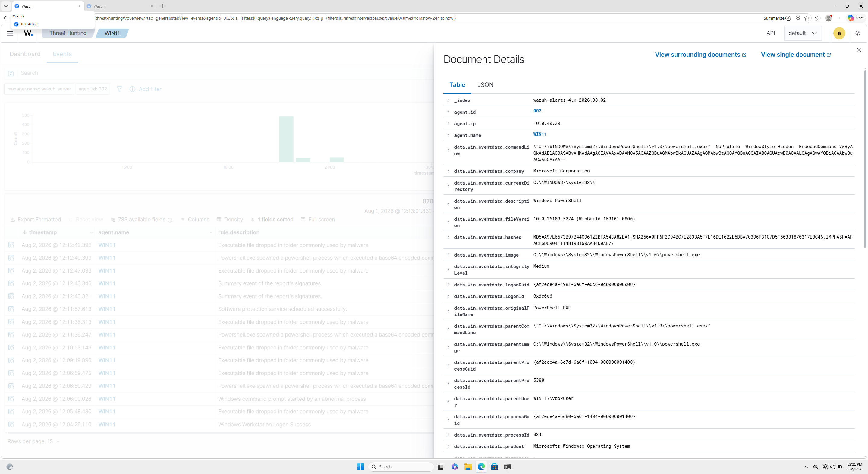Viewport: 868px width, 474px height.
Task: Click the saved query icon beside Search
Action: coord(11,73)
